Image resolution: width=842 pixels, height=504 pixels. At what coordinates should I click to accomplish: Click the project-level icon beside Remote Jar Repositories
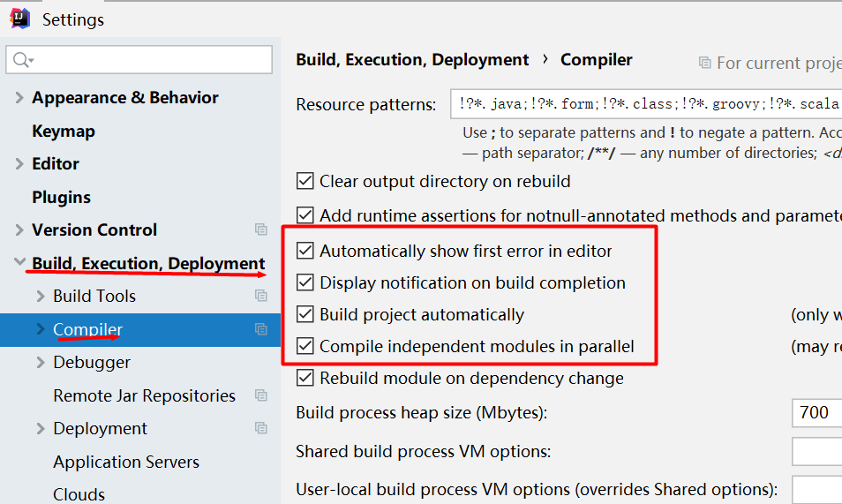(261, 396)
